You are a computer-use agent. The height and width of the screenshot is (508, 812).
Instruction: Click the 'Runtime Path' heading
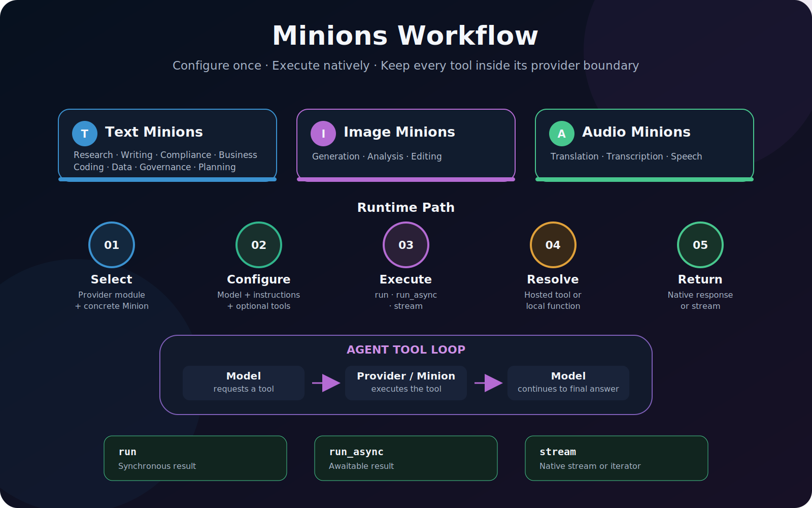click(406, 207)
